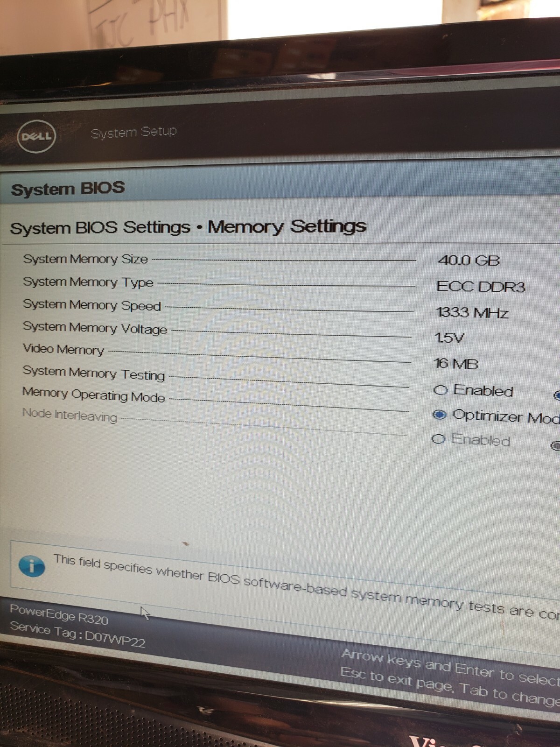Click the System Memory Type label

(x=88, y=282)
